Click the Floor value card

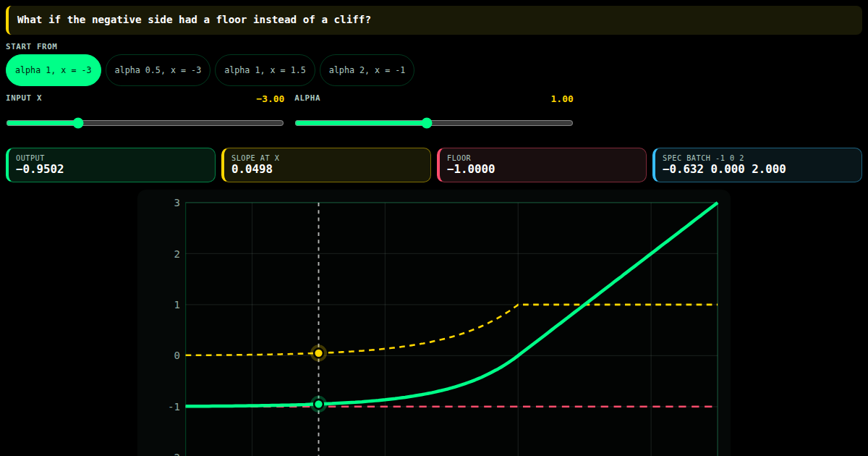coord(542,165)
